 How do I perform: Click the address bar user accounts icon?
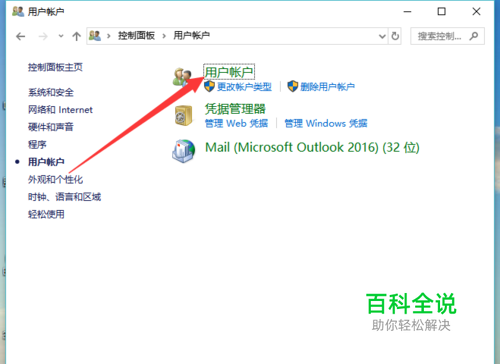click(95, 36)
